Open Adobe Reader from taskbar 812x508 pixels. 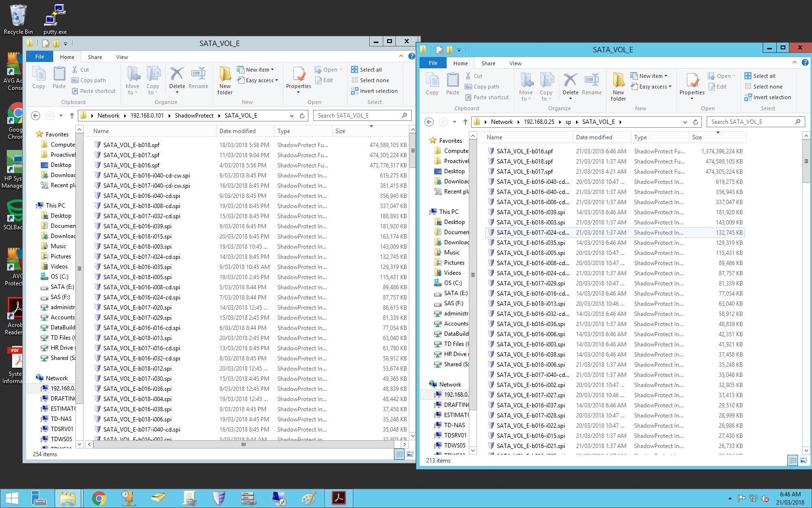coord(338,498)
